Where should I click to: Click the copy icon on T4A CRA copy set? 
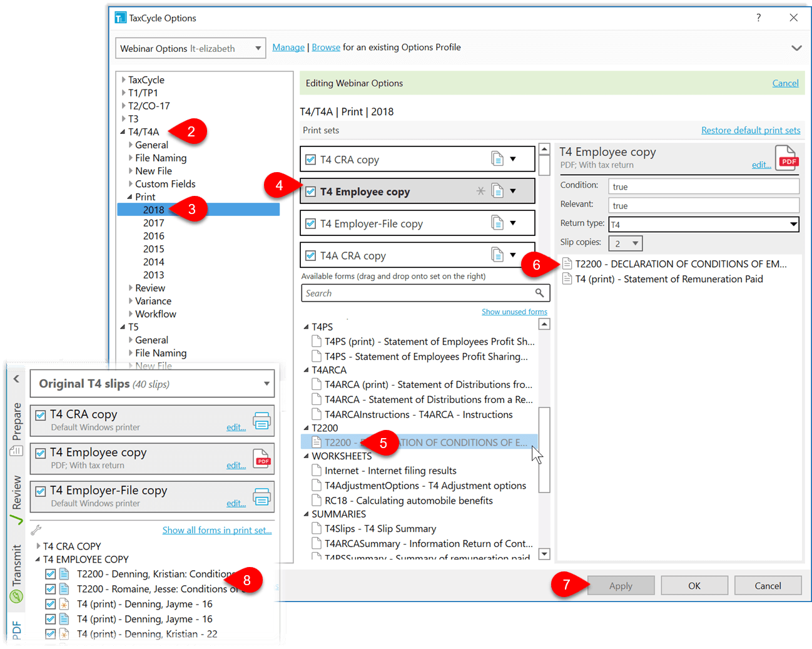(497, 255)
